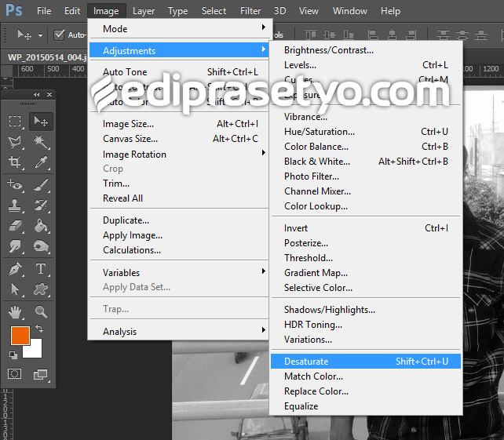Toggle the Auto-Select checkbox
Image resolution: width=504 pixels, height=440 pixels.
59,35
